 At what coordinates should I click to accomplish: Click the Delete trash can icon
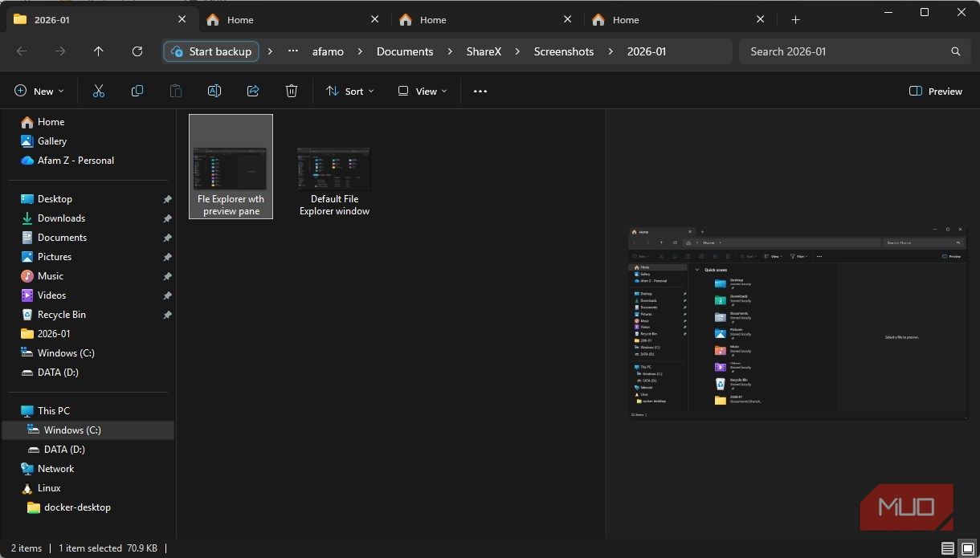[292, 92]
